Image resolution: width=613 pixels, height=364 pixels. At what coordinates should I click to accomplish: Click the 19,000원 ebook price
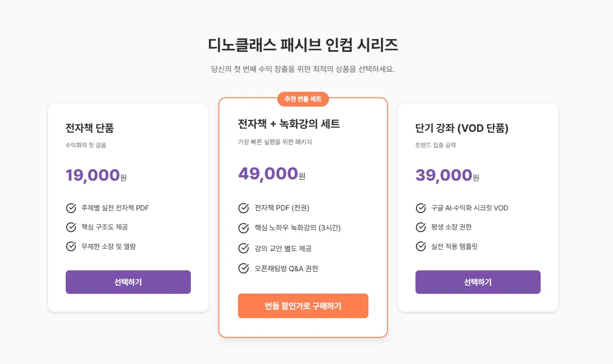pos(95,175)
